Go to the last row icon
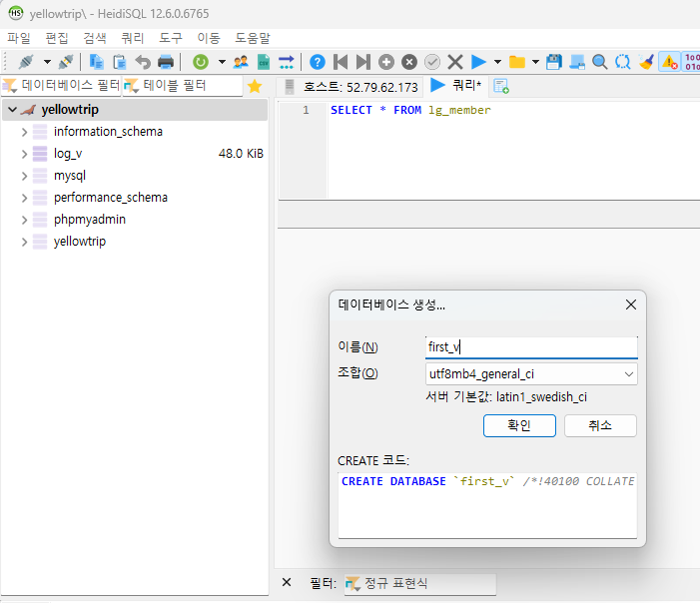Viewport: 700px width, 603px height. [363, 62]
